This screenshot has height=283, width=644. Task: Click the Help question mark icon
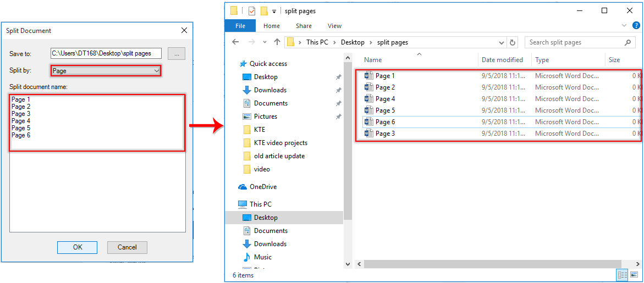point(636,25)
